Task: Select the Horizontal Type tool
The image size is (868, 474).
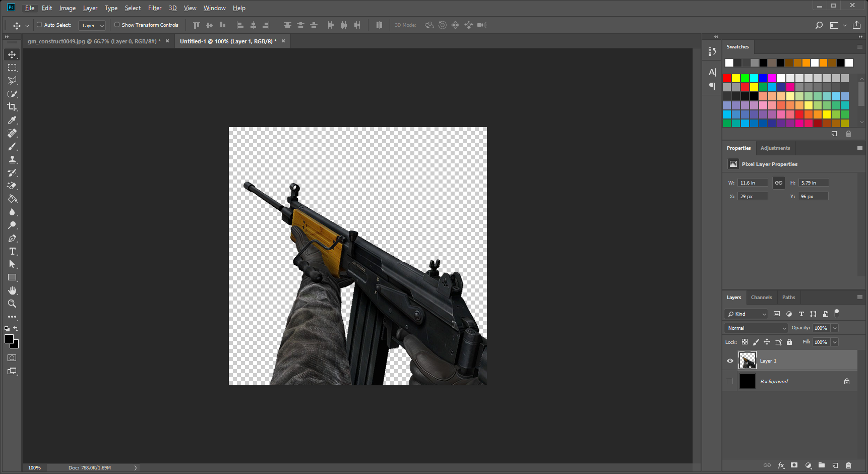Action: point(12,251)
